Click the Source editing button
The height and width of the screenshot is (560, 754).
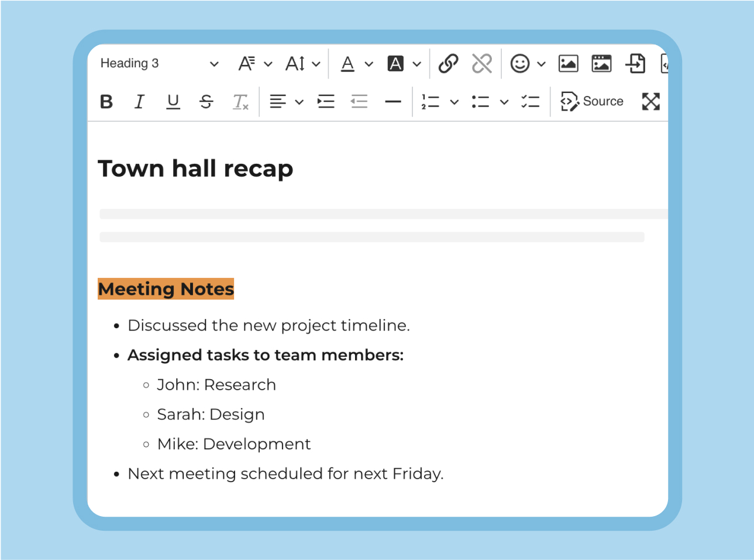click(x=592, y=102)
